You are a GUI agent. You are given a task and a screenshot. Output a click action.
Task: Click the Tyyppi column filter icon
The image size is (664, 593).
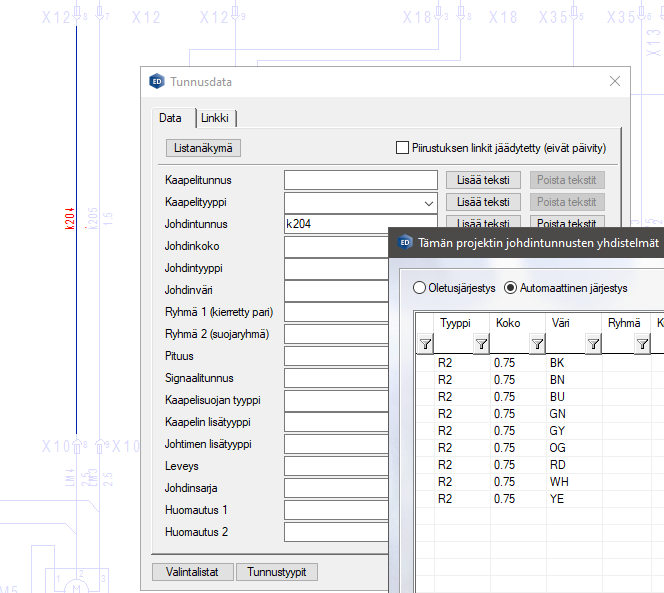[x=481, y=344]
